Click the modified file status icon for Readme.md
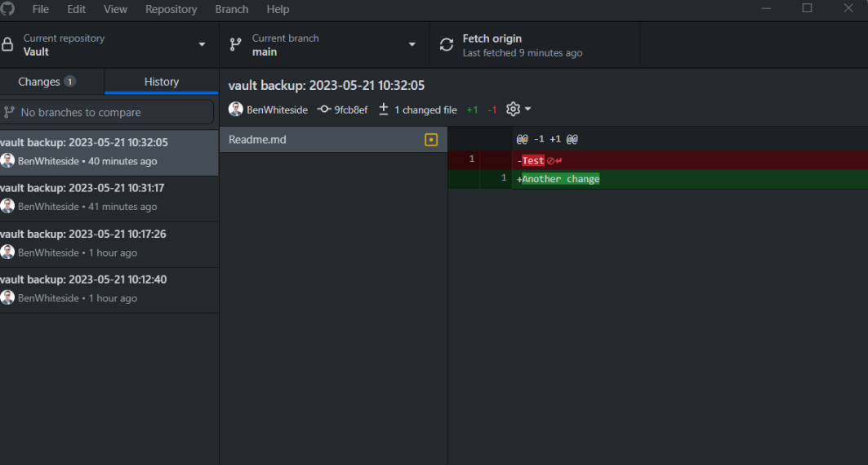The image size is (868, 465). click(x=430, y=140)
